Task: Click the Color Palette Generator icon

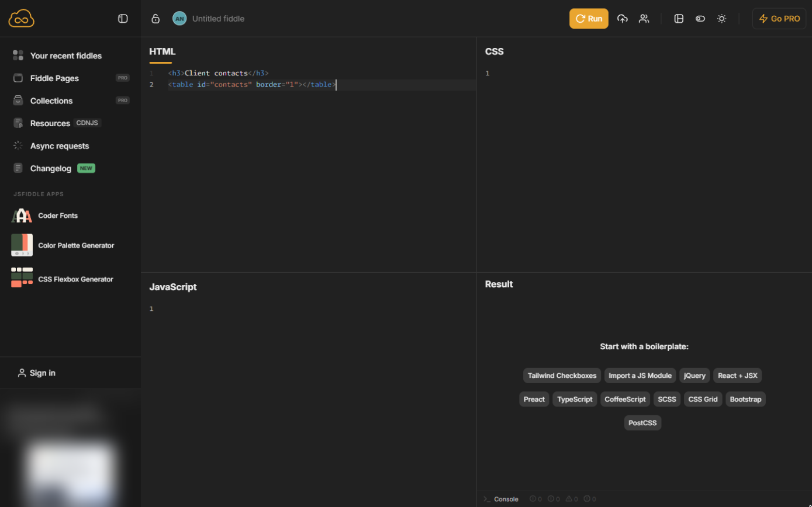Action: (22, 245)
